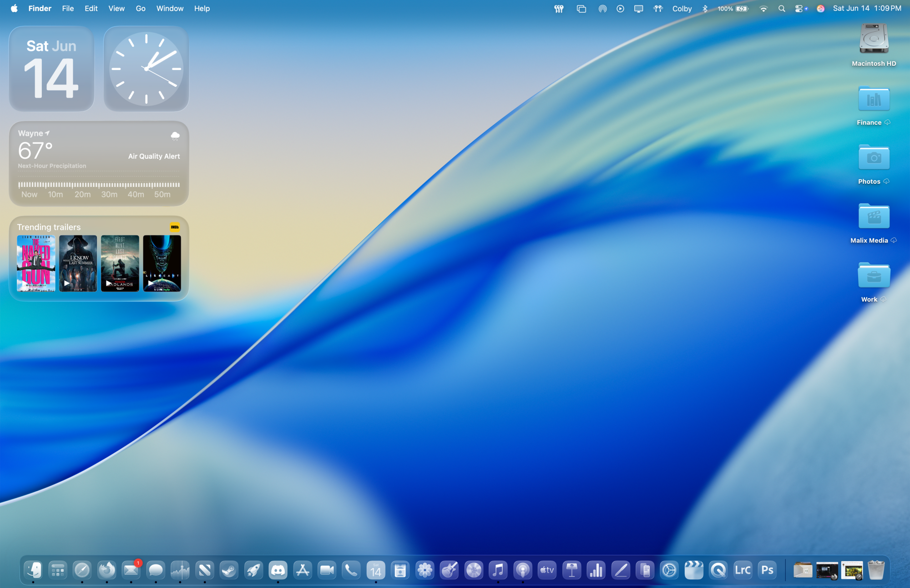Open Firefox browser in Dock
910x588 pixels.
click(x=106, y=570)
